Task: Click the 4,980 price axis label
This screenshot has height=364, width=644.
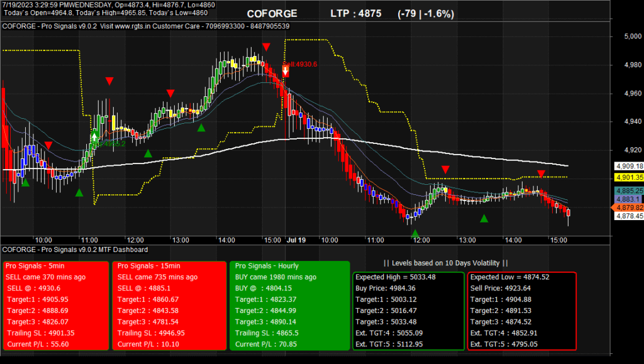Action: coord(633,65)
